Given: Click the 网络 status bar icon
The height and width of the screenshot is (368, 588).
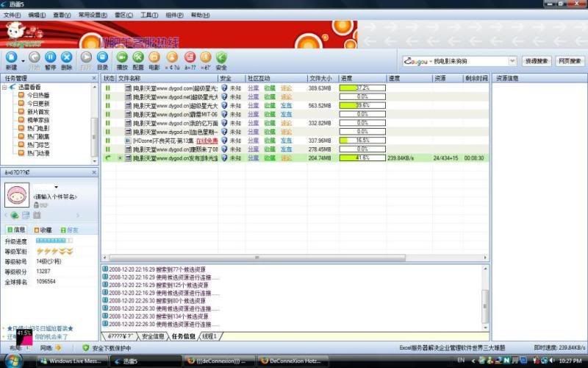Looking at the screenshot, I should [59, 348].
